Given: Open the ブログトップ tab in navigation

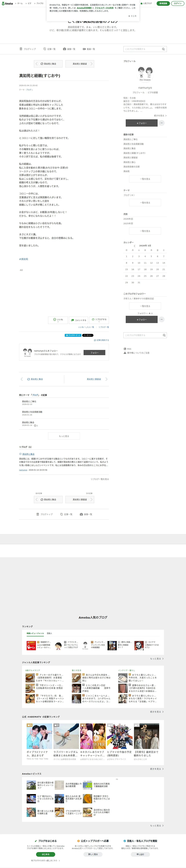Looking at the screenshot, I should tap(28, 49).
